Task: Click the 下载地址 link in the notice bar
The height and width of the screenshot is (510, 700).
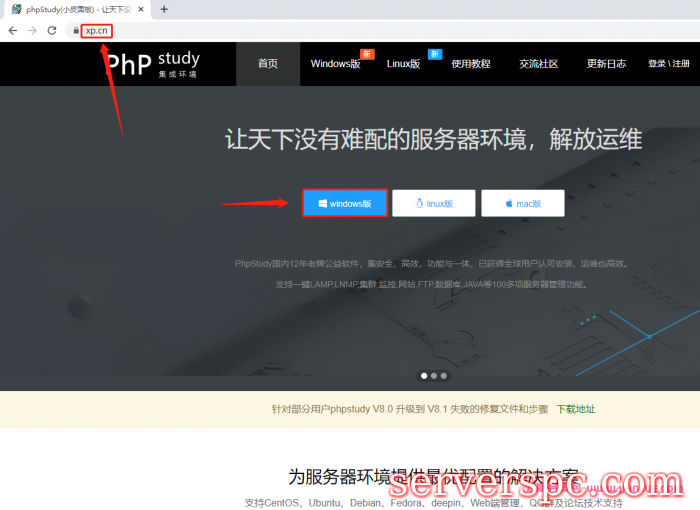Action: click(x=575, y=409)
